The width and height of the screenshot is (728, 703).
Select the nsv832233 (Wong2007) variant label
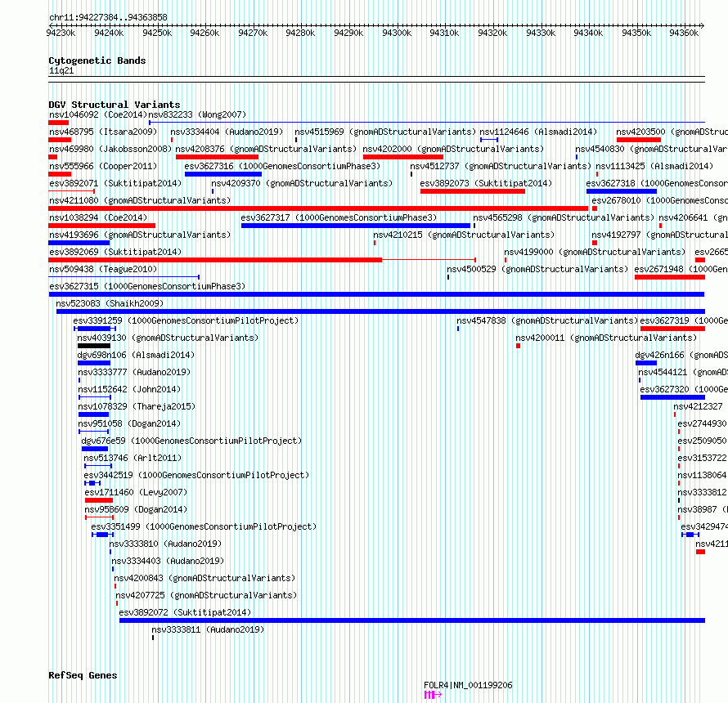(197, 114)
